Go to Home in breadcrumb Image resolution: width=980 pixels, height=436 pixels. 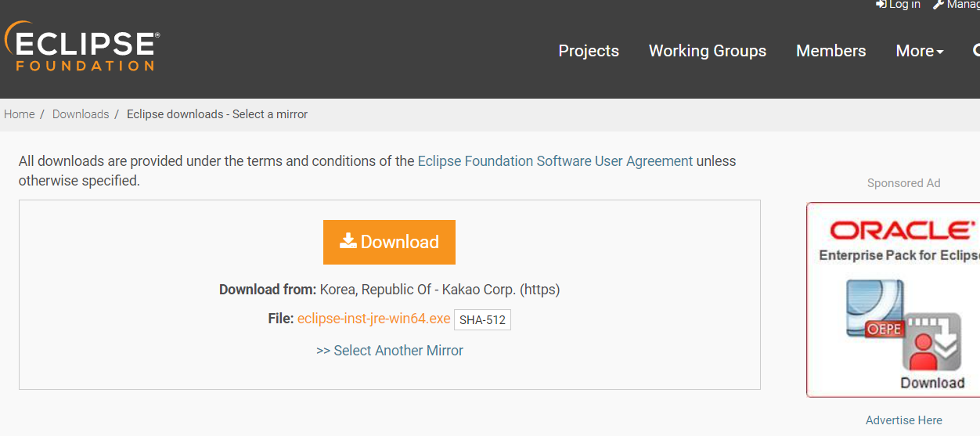pyautogui.click(x=20, y=114)
